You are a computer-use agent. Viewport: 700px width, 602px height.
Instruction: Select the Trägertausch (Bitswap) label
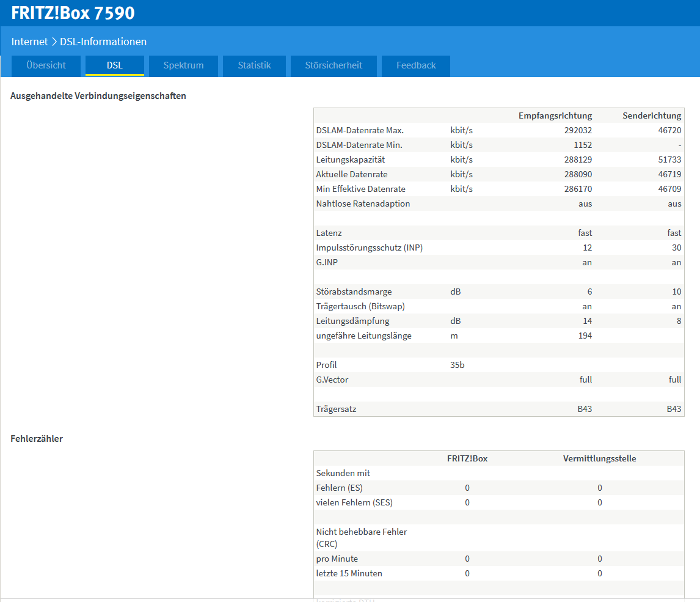(x=360, y=306)
